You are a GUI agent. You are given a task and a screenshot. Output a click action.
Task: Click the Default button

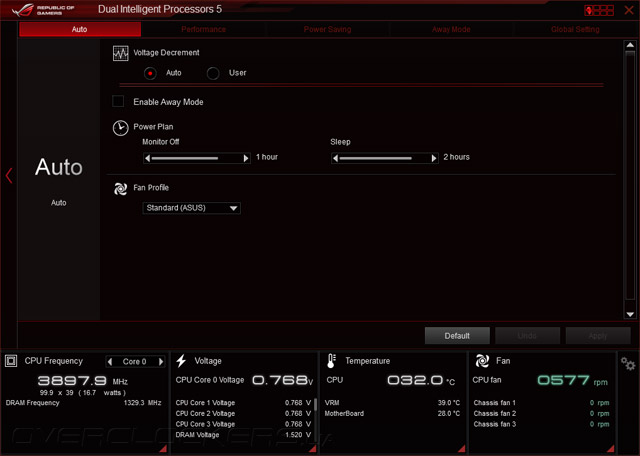click(457, 336)
